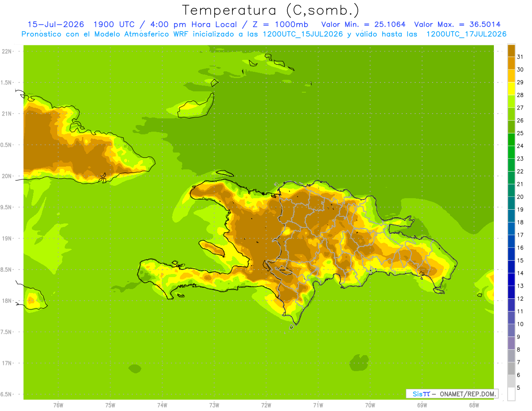
Task: Click the 72W longitude axis label
Action: pos(266,405)
